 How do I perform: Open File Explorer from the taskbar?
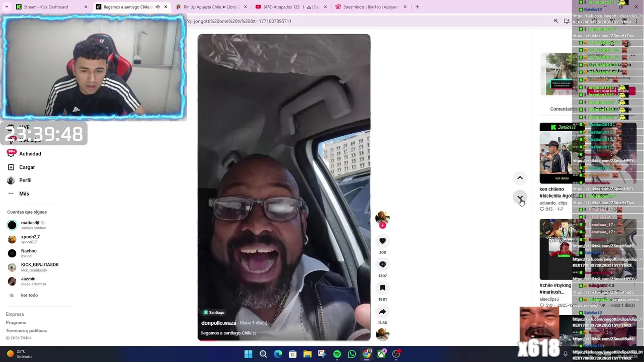point(307,354)
